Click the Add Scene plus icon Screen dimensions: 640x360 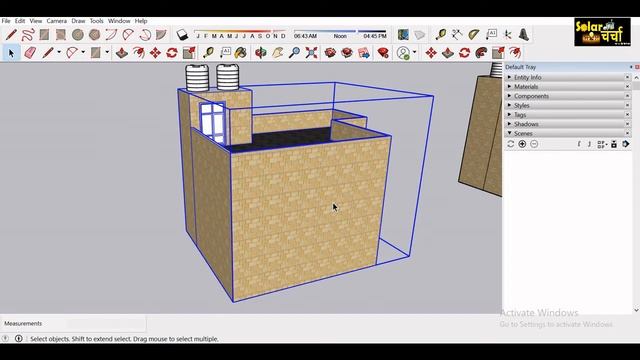coord(522,144)
